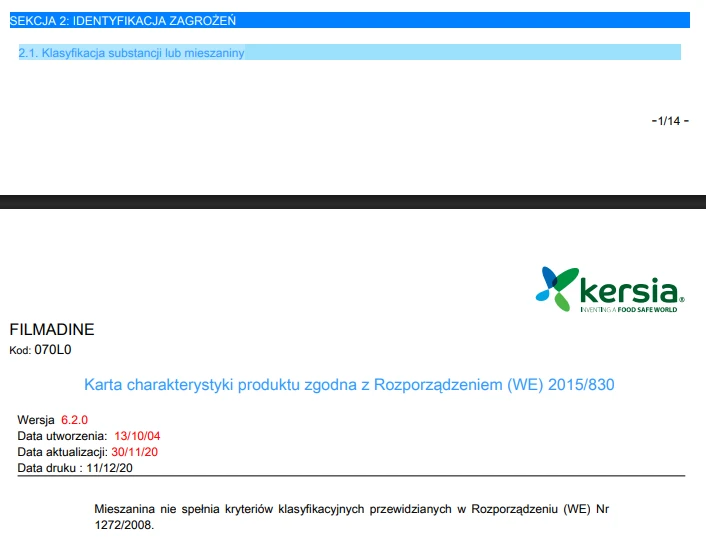Click the 'Inventing a Food Safe World' tagline
The image size is (706, 545).
[628, 310]
